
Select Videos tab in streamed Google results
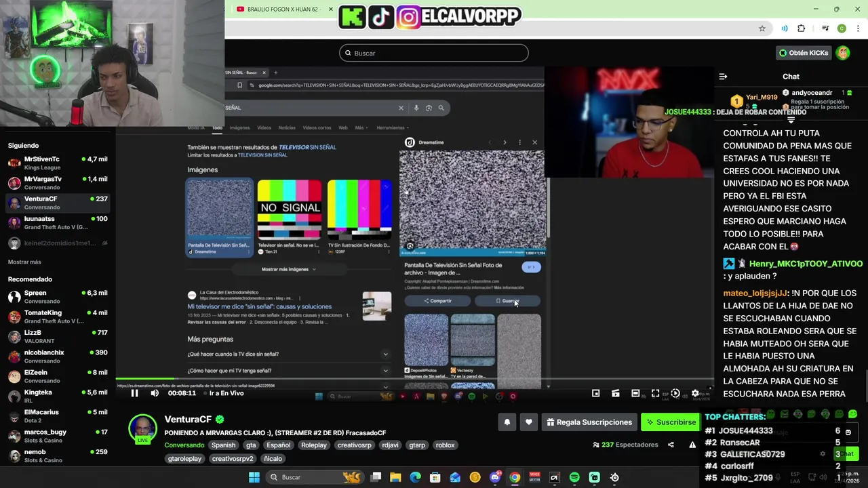click(x=264, y=127)
